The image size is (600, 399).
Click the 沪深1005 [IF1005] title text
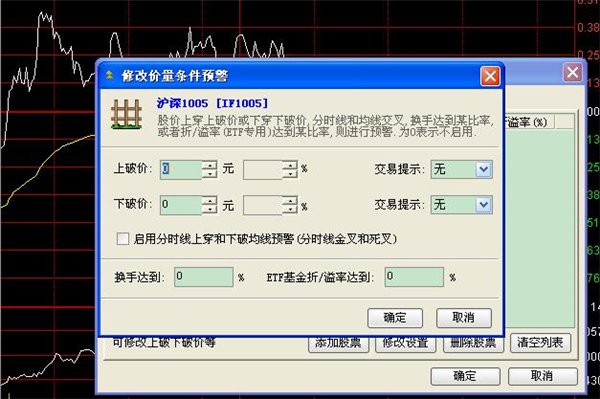(x=212, y=103)
